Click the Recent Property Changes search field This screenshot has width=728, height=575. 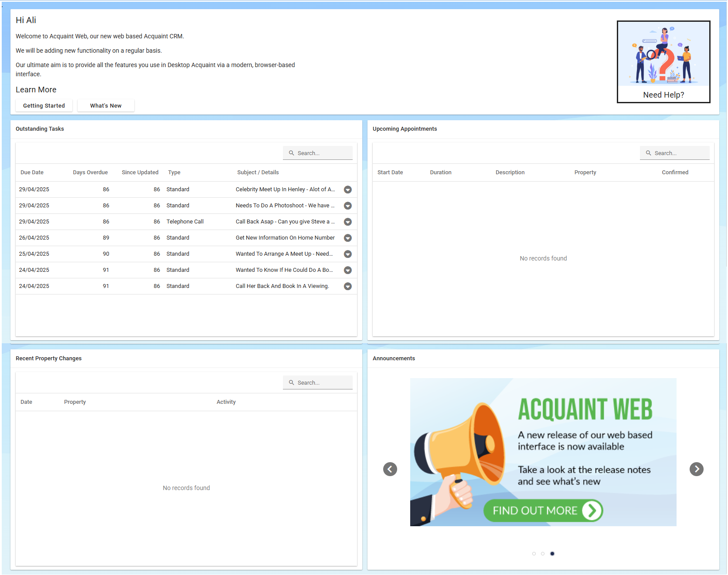(318, 382)
